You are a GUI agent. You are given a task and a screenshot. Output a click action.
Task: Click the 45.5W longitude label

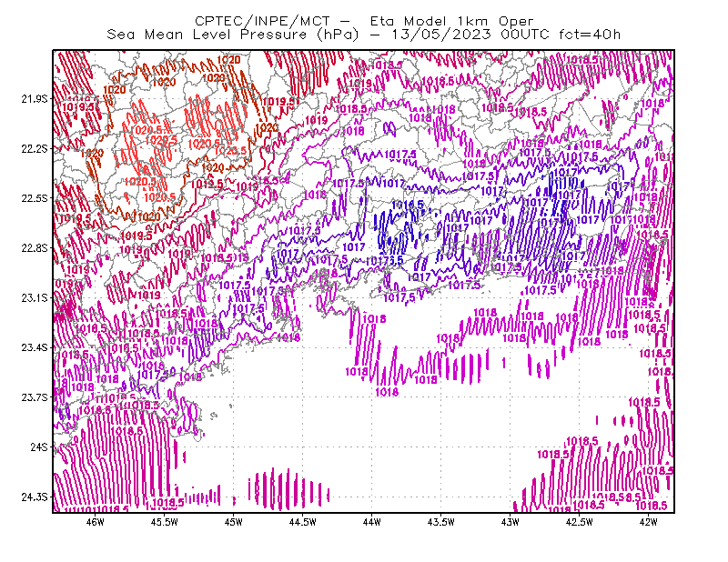[165, 522]
